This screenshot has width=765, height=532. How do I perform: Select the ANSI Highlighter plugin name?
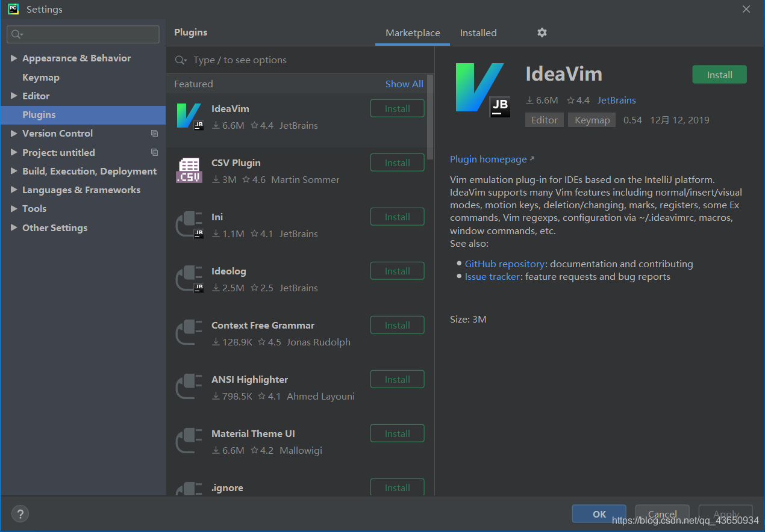pos(249,379)
